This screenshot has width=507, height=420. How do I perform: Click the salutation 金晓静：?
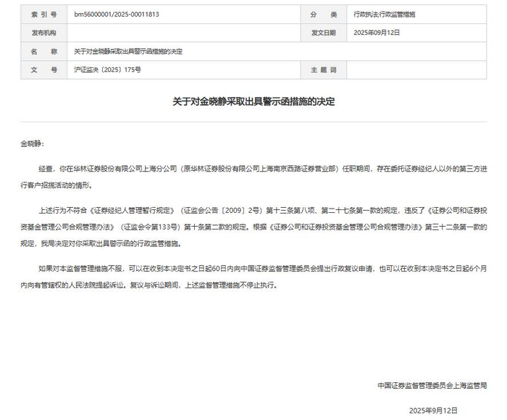(33, 144)
